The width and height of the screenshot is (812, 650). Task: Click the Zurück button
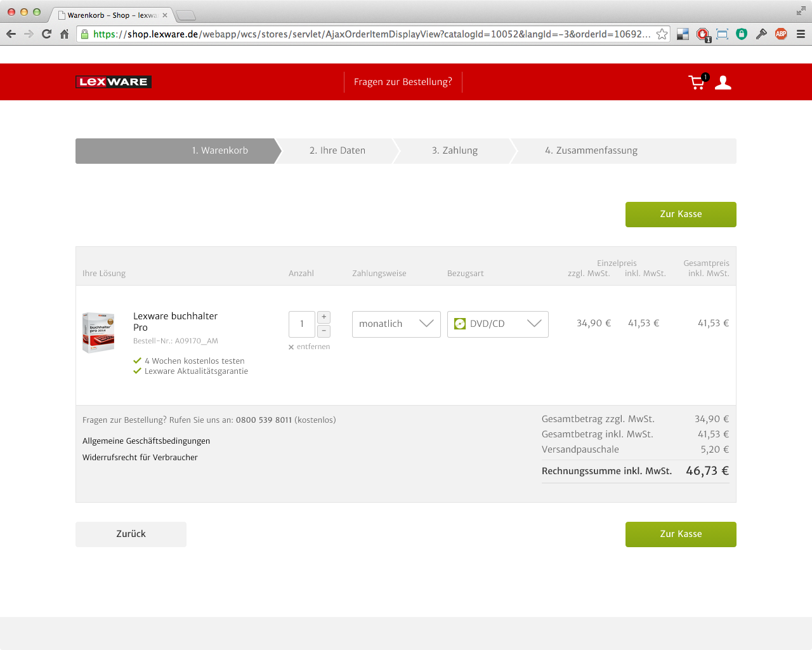[x=131, y=534]
